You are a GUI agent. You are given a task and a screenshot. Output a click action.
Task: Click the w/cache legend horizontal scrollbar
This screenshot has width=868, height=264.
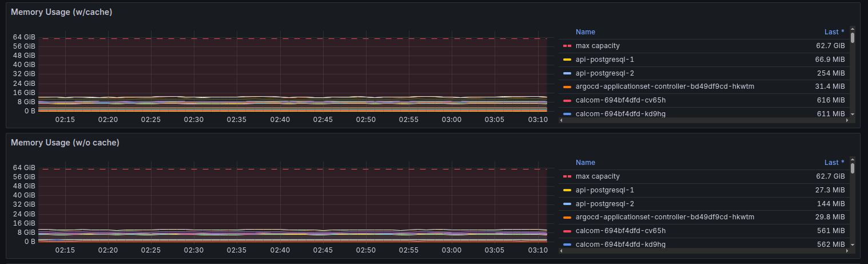click(704, 120)
